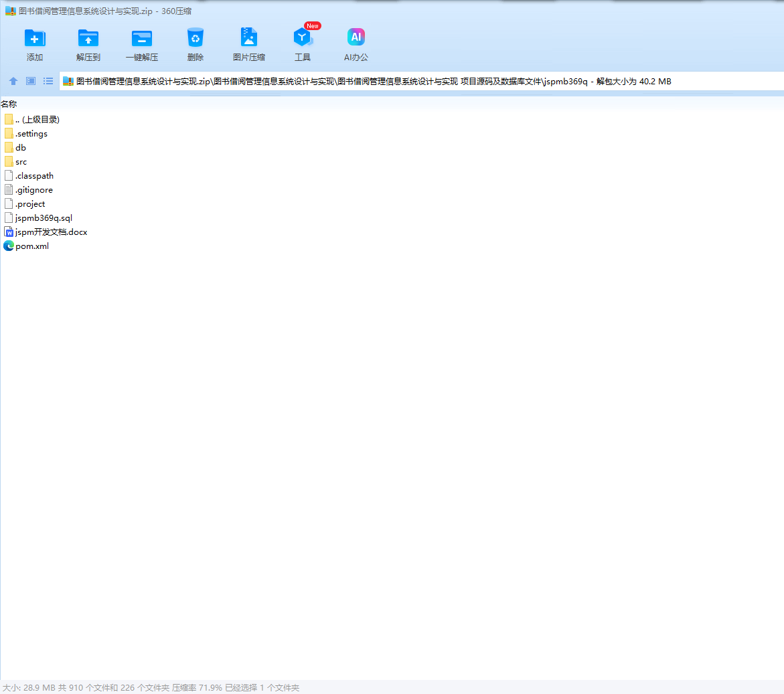Select the db folder icon
Screen dimensions: 784x694
(x=9, y=147)
